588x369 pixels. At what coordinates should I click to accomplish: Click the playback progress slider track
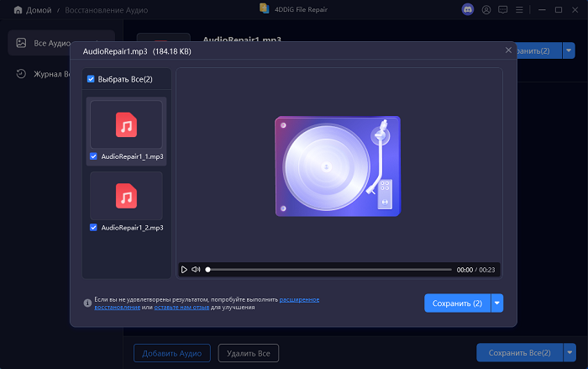[x=329, y=270]
